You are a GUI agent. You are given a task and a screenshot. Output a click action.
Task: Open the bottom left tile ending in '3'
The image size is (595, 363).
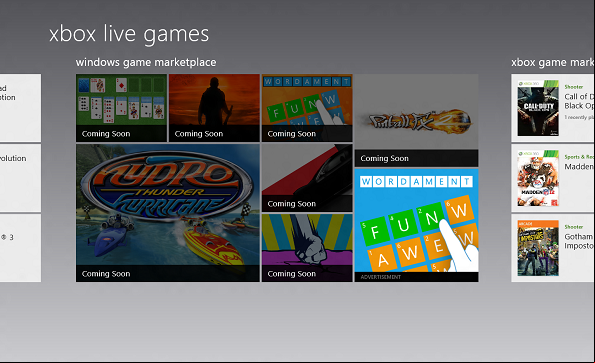click(x=20, y=248)
